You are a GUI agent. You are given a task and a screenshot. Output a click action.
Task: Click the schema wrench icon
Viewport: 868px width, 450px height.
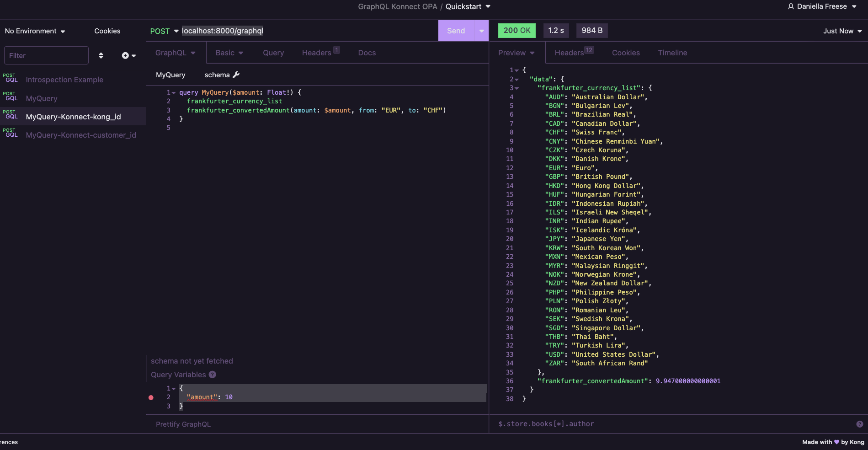pos(236,75)
